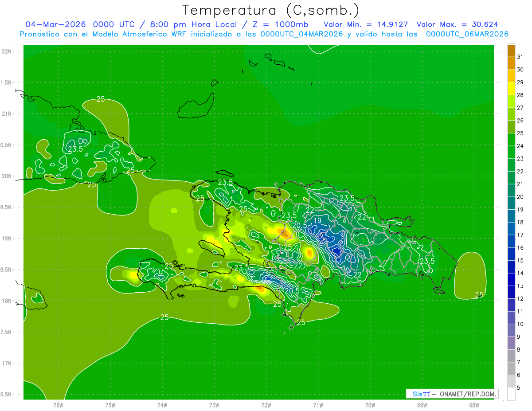
Task: Click the "7" color bar label
Action: (x=518, y=362)
